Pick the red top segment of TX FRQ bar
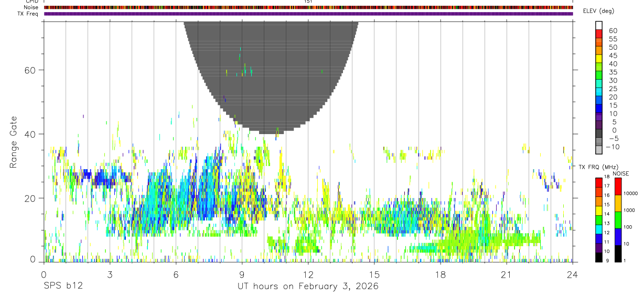Image resolution: width=644 pixels, height=297 pixels. click(599, 182)
